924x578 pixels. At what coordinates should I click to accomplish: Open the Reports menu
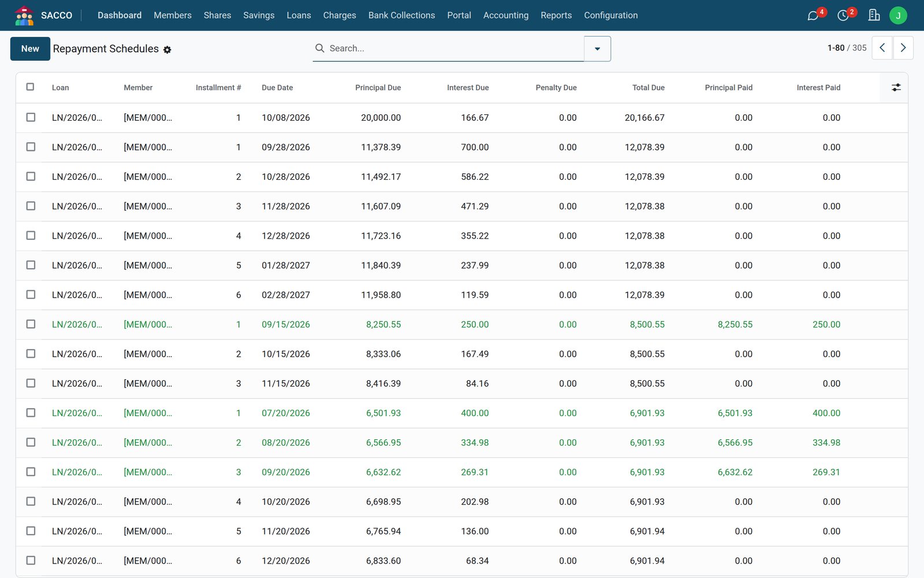pos(556,16)
